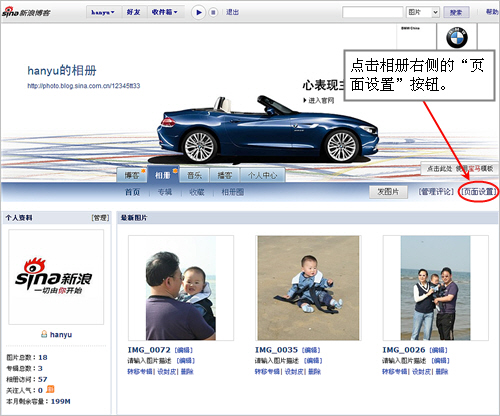Image resolution: width=500 pixels, height=416 pixels.
Task: Click the 进入官网 link
Action: (x=319, y=100)
